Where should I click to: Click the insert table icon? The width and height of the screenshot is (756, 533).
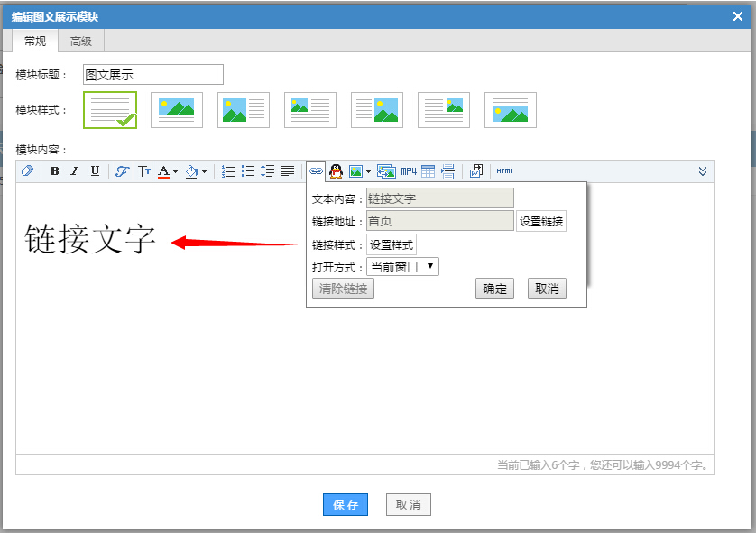coord(429,171)
